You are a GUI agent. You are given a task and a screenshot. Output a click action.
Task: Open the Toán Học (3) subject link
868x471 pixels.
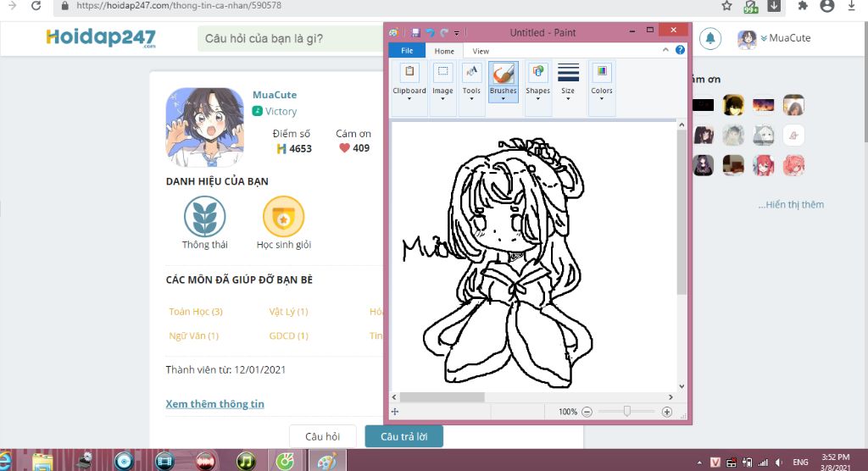click(x=196, y=312)
